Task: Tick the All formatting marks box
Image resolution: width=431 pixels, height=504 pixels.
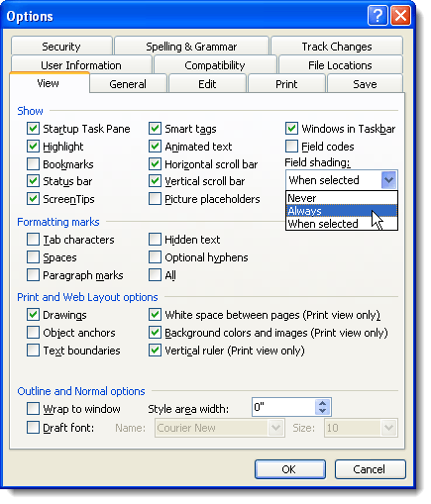Action: (155, 275)
